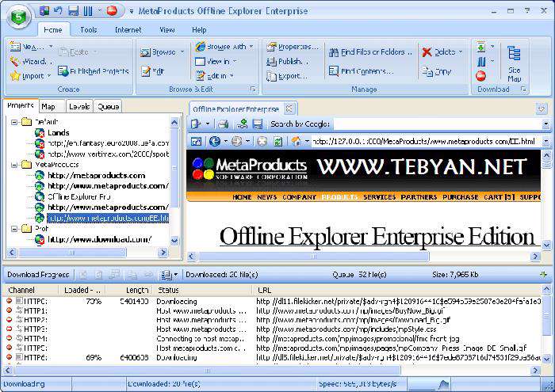
Task: Click in the Search by Google field
Action: pos(437,124)
